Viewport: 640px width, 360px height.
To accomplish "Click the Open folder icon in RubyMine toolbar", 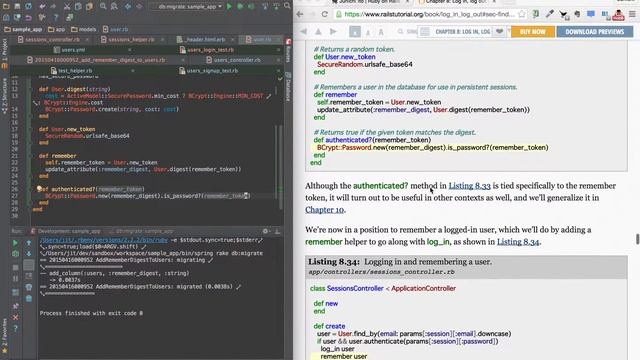I will click(6, 6).
